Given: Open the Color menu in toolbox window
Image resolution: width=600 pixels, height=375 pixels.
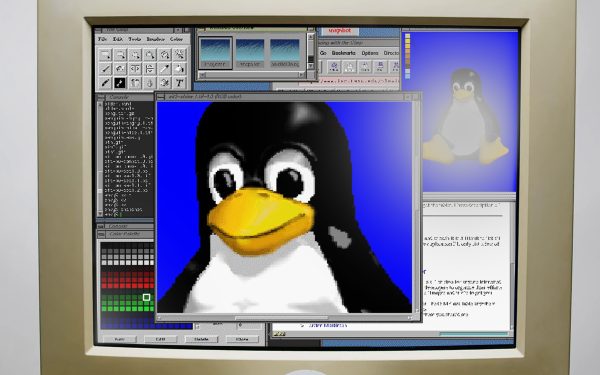Looking at the screenshot, I should pos(176,39).
